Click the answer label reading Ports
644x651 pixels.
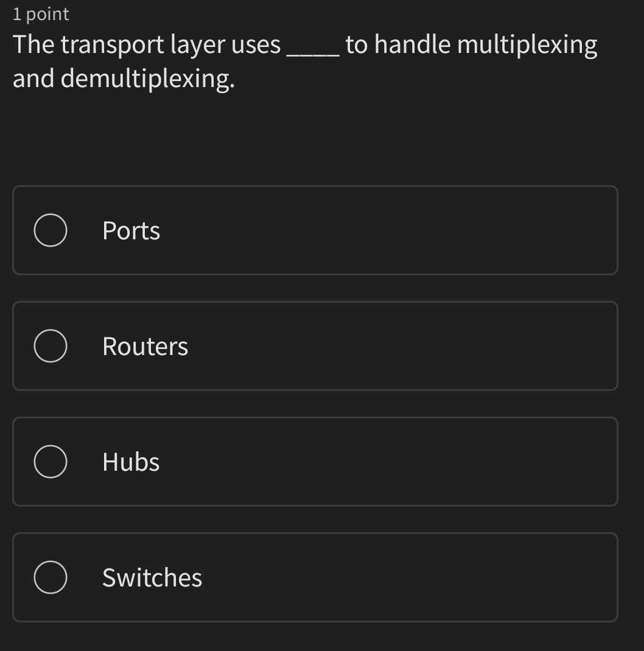[131, 230]
